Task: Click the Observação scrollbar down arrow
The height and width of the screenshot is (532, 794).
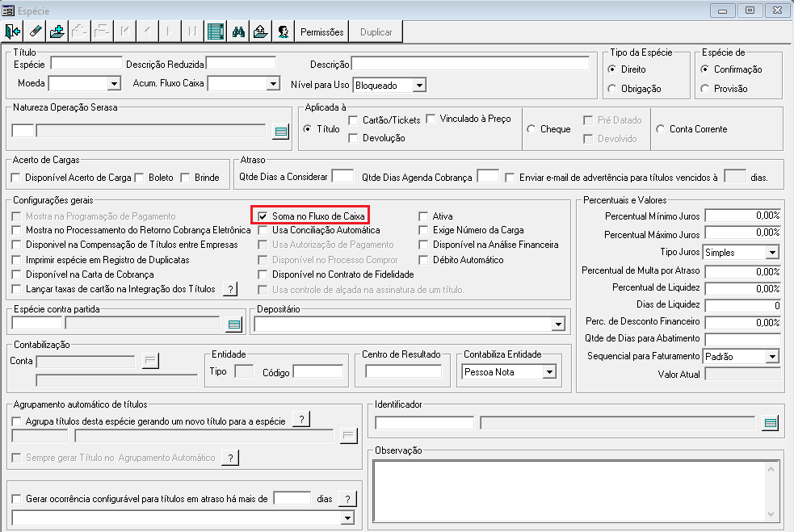Action: coord(771,513)
